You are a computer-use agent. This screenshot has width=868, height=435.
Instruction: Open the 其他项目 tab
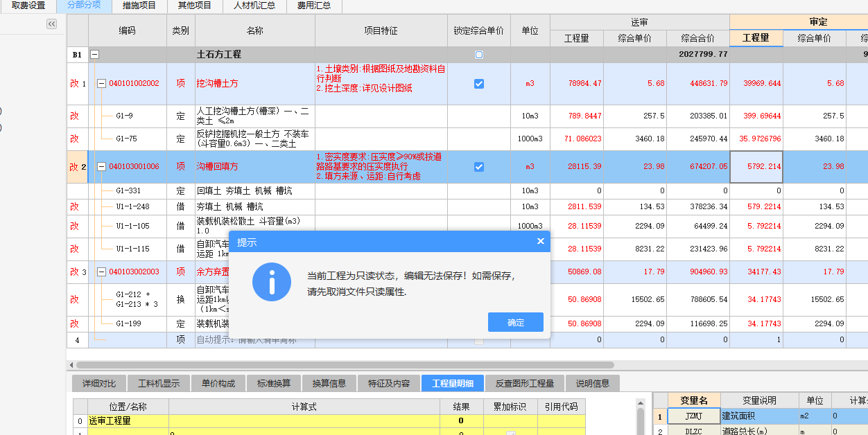pyautogui.click(x=195, y=6)
